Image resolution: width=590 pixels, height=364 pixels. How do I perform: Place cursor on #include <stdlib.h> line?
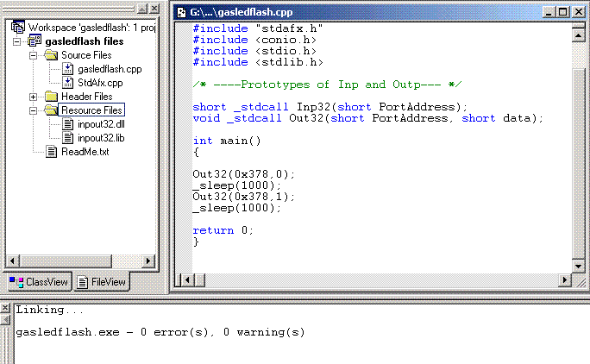point(258,62)
